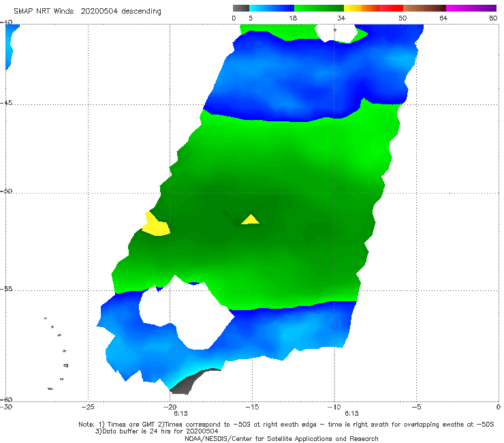This screenshot has height=443, width=504.
Task: Choose the red segment of the color bar
Action: (x=391, y=8)
